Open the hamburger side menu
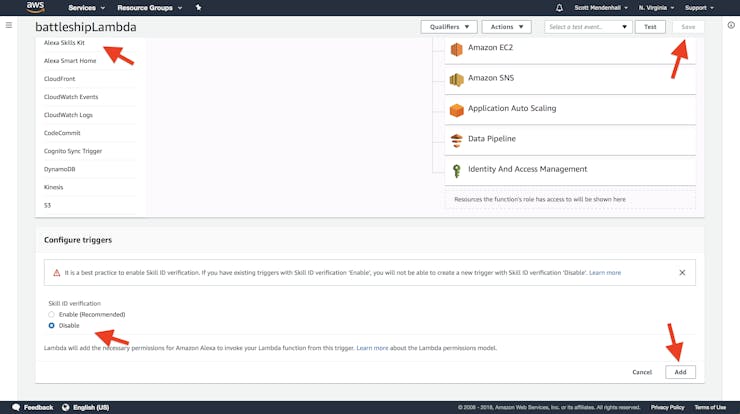 (x=8, y=25)
